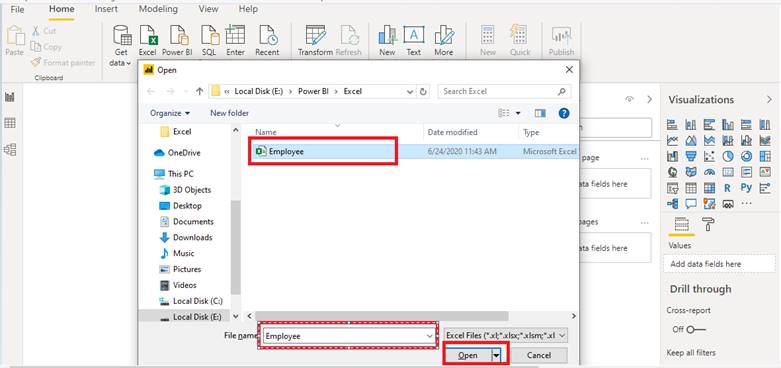Click the horizontal scrollbar in file list
The width and height of the screenshot is (781, 368).
coord(382,316)
